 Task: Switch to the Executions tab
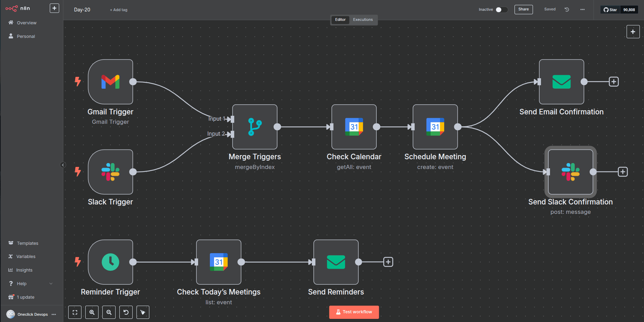363,20
